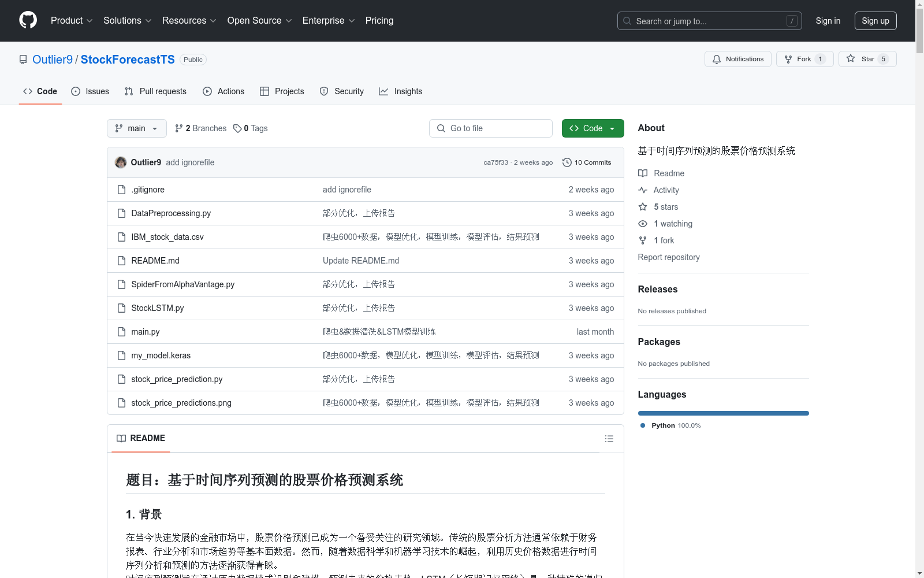Screen dimensions: 924x578
Task: Open the 'Update README.md' commit message
Action: coord(361,261)
